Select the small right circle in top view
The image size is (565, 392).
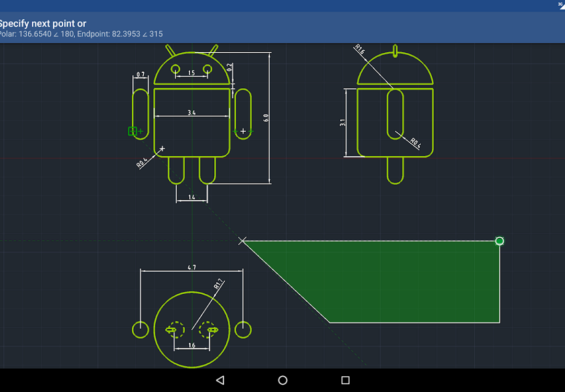[x=243, y=330]
